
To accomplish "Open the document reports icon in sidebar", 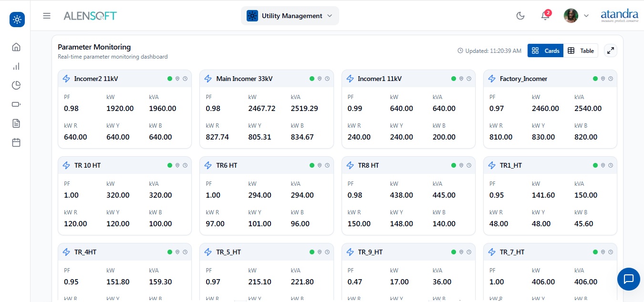I will coord(16,123).
